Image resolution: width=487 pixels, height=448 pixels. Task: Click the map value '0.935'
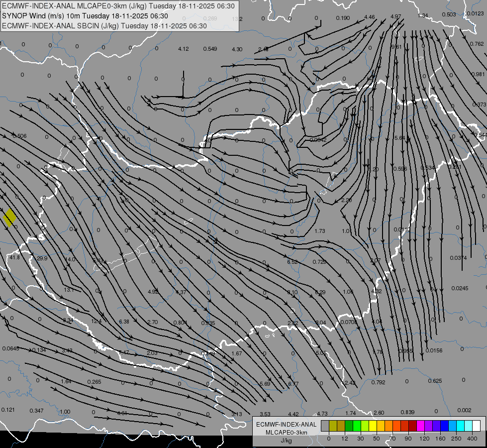(208, 323)
